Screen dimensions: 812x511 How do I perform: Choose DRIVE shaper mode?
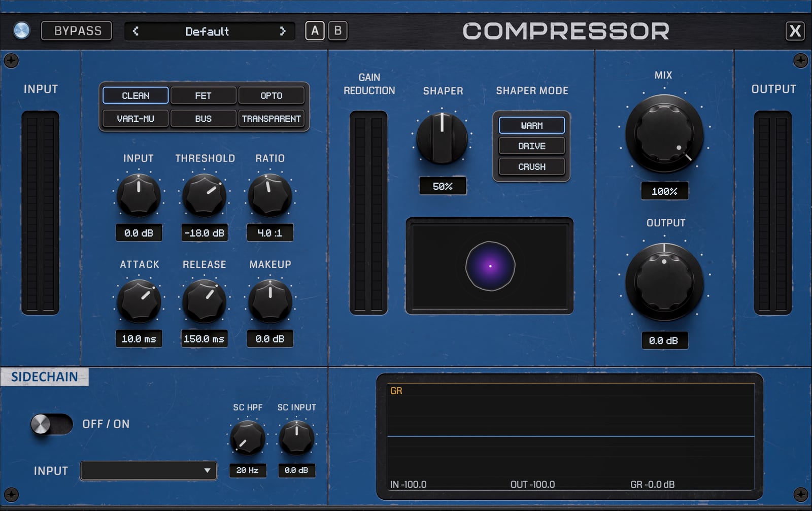pos(531,146)
